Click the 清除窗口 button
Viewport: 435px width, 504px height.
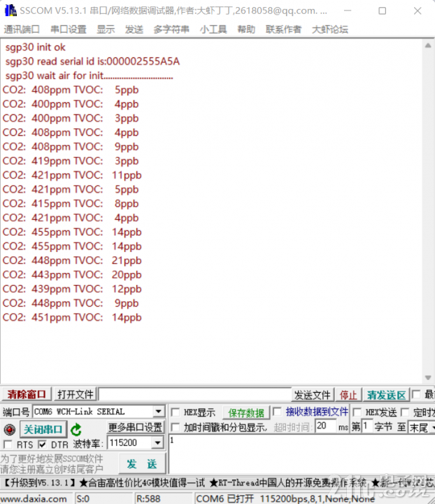pos(27,394)
